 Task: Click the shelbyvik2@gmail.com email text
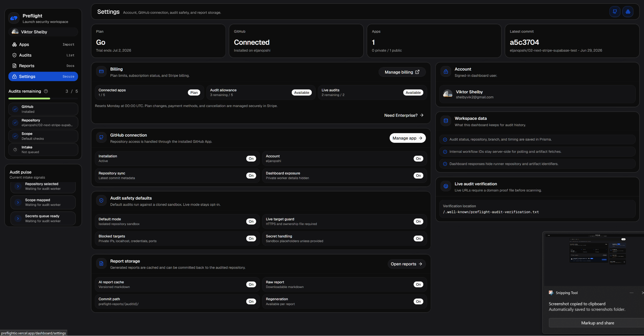pos(474,97)
